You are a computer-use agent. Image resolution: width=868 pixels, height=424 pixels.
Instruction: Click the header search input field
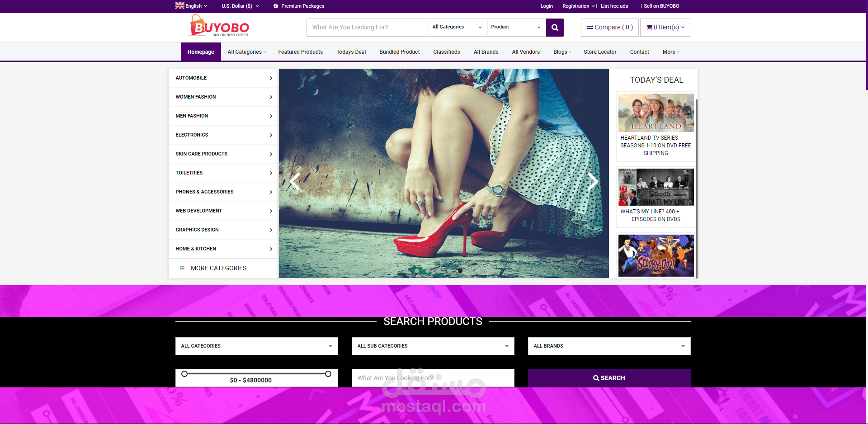point(367,28)
